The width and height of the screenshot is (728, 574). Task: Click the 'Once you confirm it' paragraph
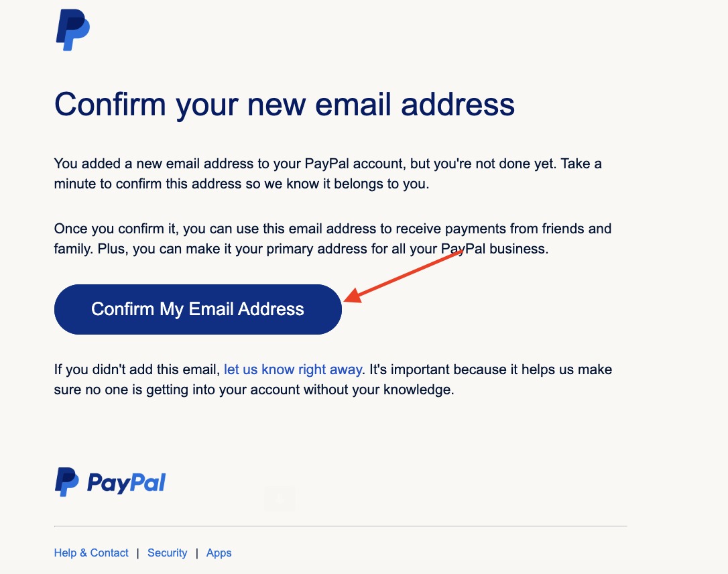pyautogui.click(x=332, y=239)
